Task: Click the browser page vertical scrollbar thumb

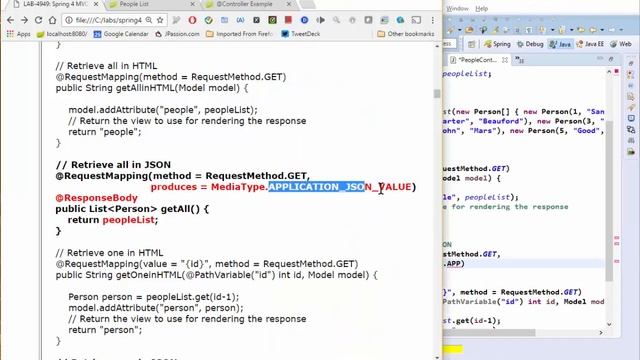Action: [x=437, y=94]
